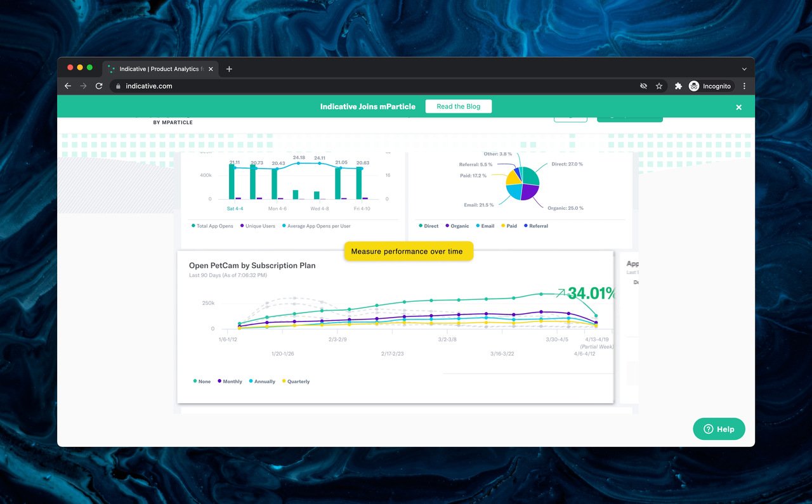Open the tab list chevron
The image size is (812, 504).
coord(743,68)
